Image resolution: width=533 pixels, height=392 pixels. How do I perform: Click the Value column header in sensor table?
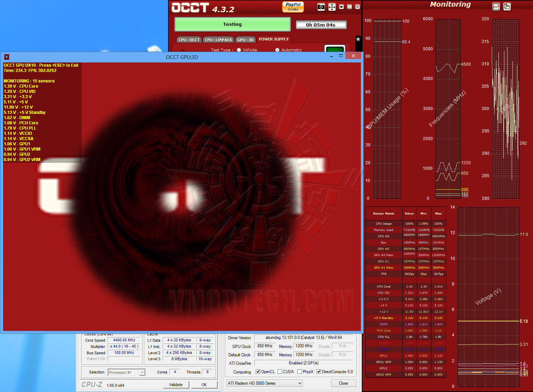click(409, 213)
